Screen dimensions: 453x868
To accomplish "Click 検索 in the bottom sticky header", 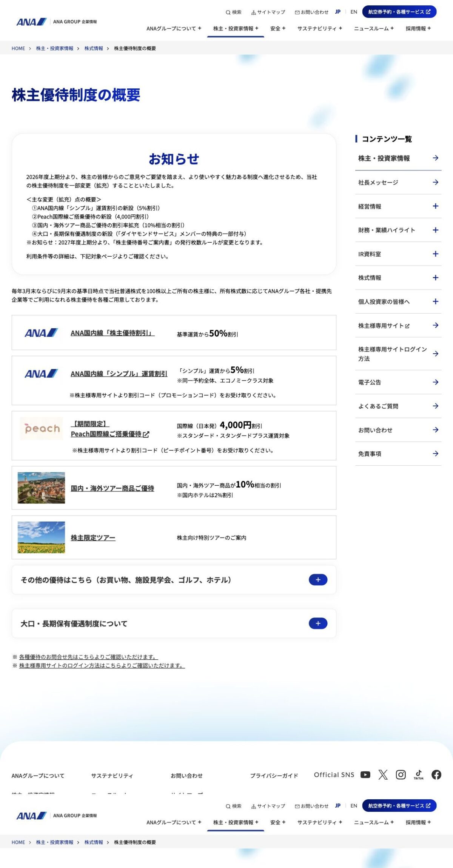I will pos(234,806).
